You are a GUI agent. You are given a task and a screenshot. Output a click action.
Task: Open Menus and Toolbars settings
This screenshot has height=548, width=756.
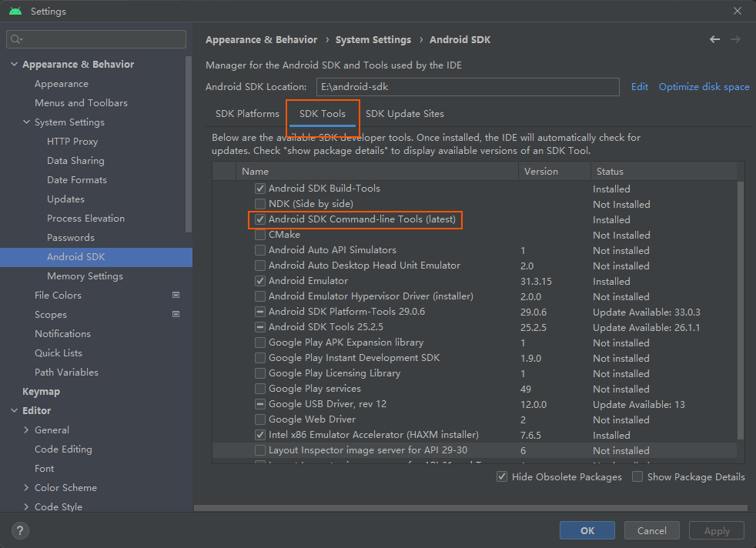click(81, 102)
